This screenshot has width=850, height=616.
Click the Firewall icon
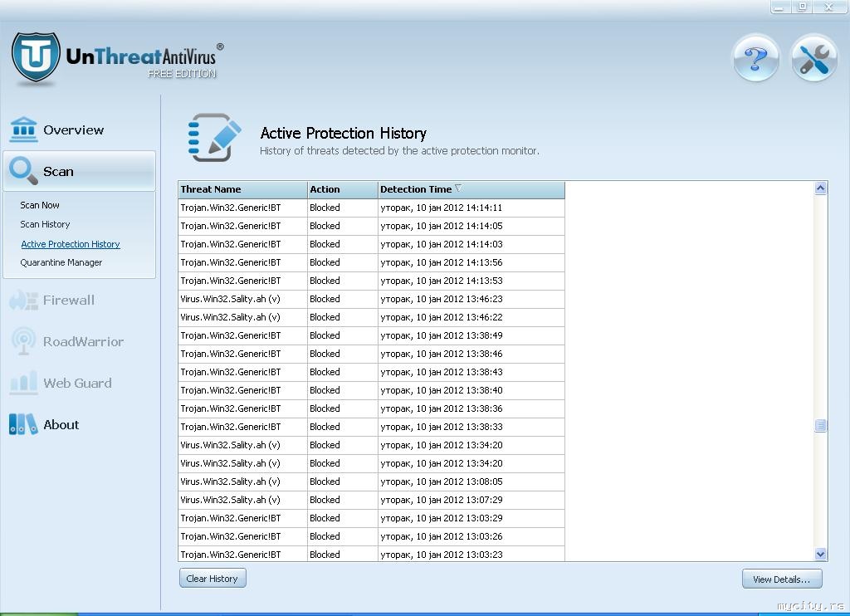coord(23,300)
